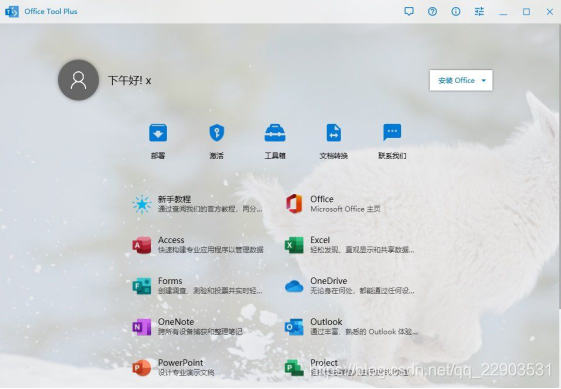Click the OneDrive cloud icon
The width and height of the screenshot is (561, 389).
click(294, 286)
